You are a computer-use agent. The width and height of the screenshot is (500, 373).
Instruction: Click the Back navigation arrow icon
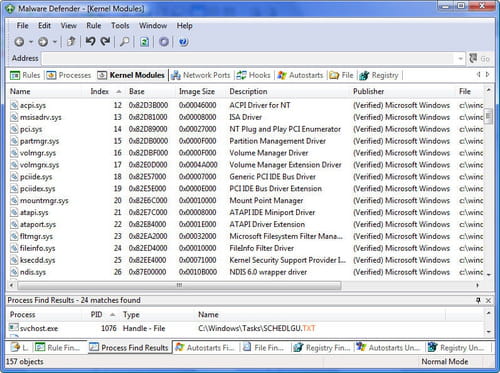19,42
